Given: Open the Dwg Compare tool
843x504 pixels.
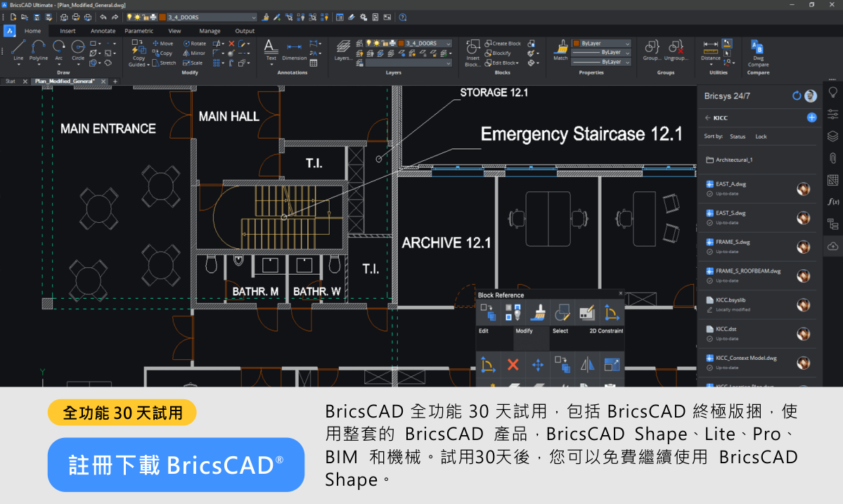Looking at the screenshot, I should 758,53.
